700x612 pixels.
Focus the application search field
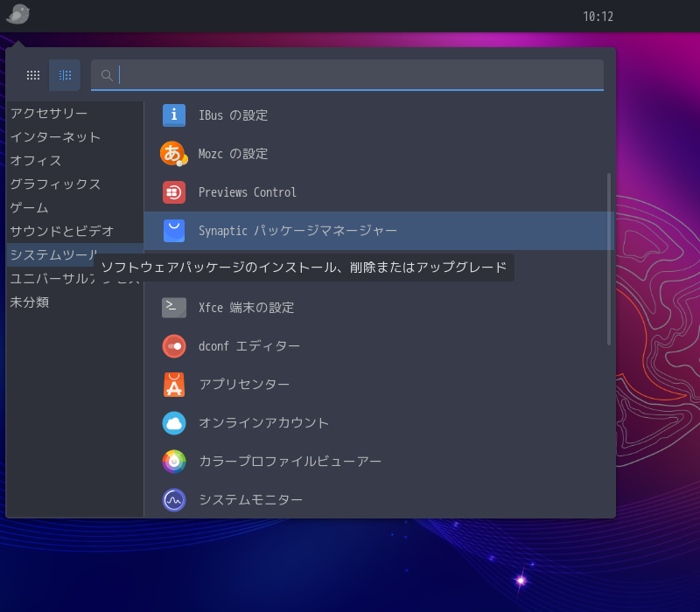(x=347, y=75)
